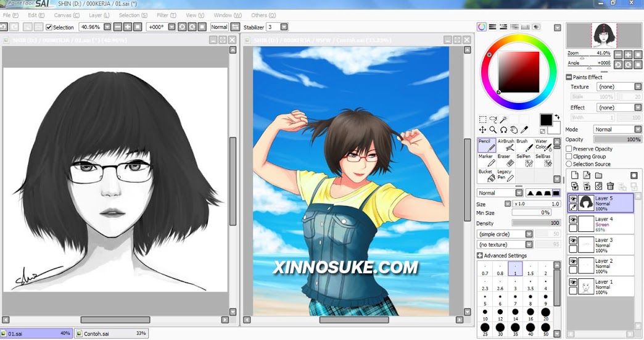This screenshot has width=644, height=340.
Task: Enable Preserve Opacity checkbox
Action: click(x=569, y=149)
